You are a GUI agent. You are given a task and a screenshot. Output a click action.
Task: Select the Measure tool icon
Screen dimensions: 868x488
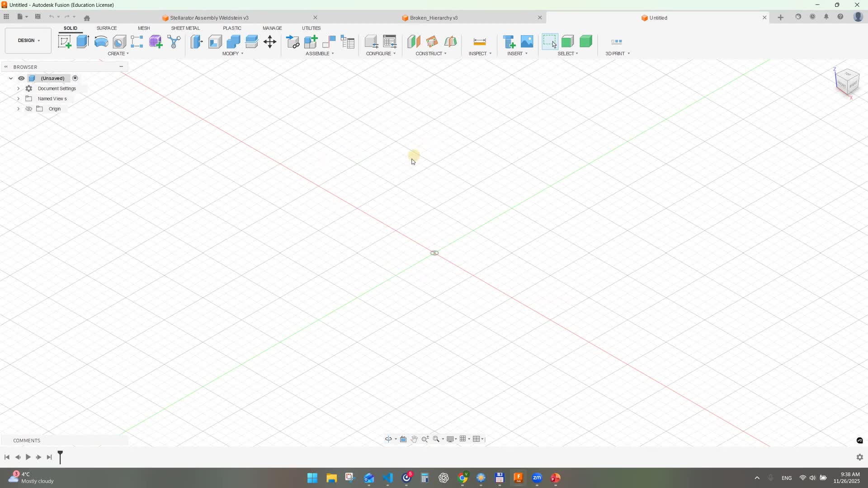[x=480, y=42]
